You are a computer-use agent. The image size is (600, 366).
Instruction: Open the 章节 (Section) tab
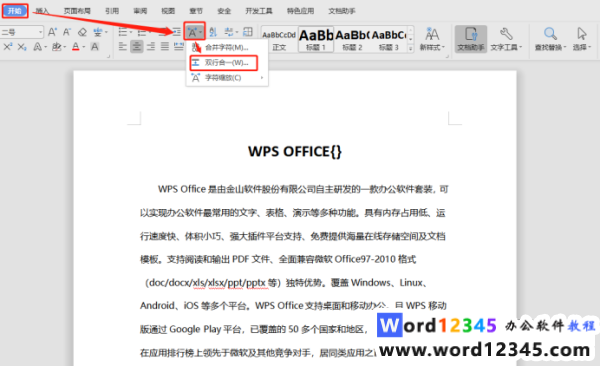point(196,11)
